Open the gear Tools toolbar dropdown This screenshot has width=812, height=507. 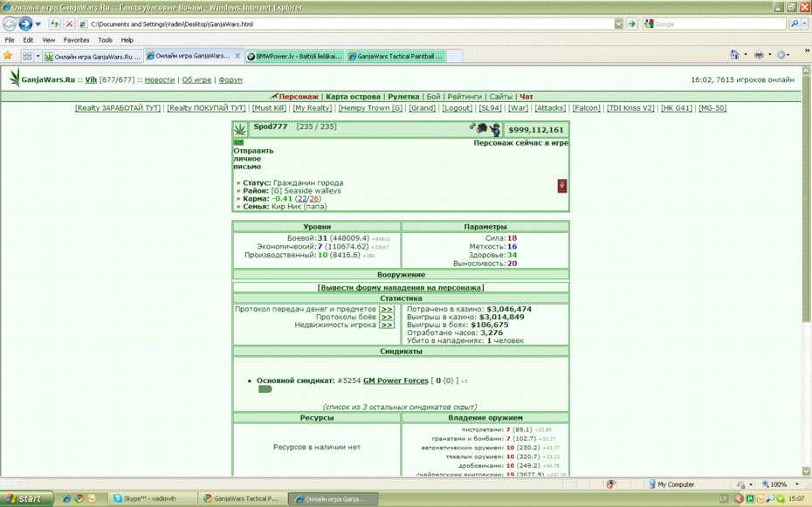784,55
